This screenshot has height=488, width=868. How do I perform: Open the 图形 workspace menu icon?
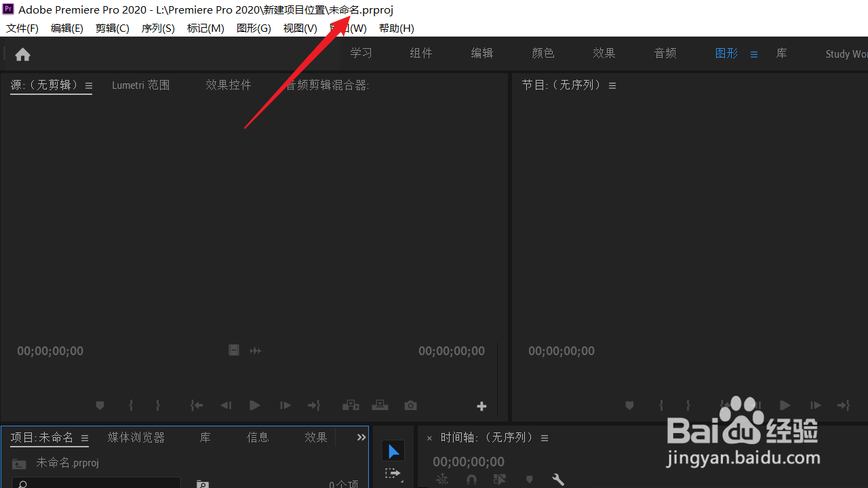[754, 54]
